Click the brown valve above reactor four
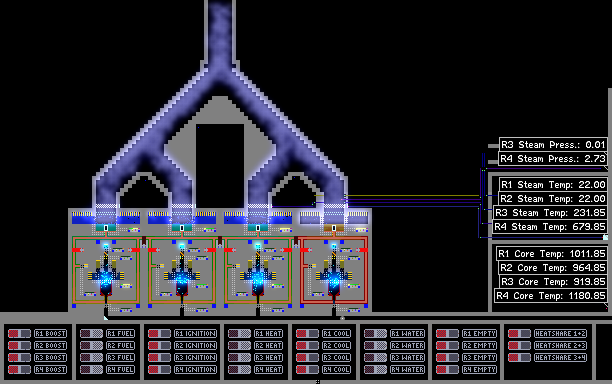612x384 pixels. pos(334,228)
